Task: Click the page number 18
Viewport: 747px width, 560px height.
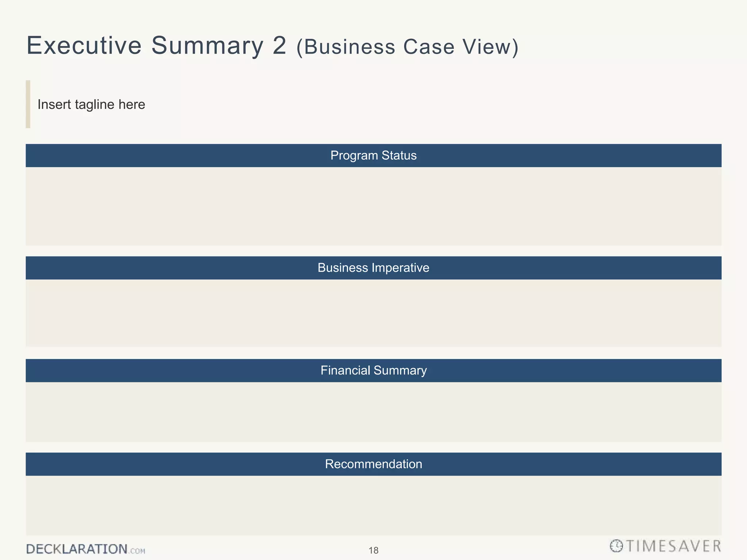Action: click(373, 551)
